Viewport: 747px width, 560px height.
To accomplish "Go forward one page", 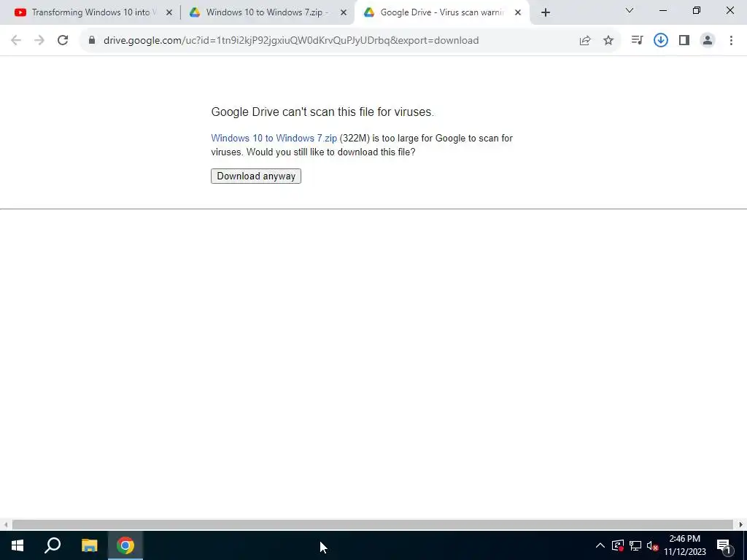I will point(39,41).
